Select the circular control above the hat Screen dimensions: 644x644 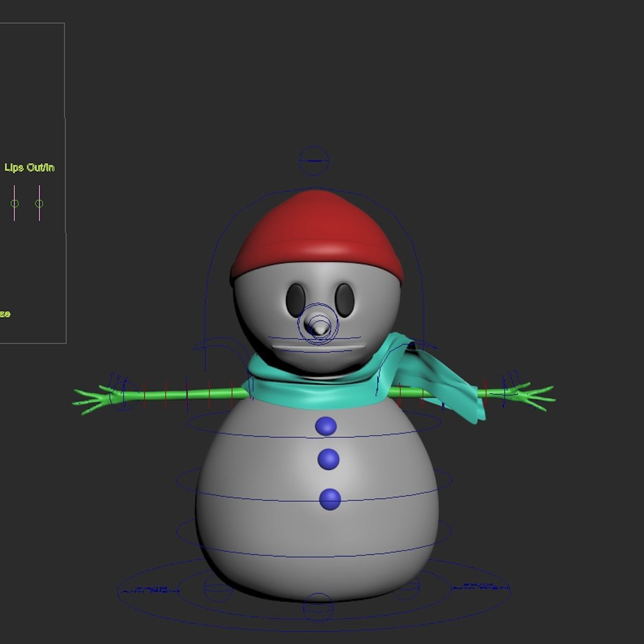point(313,160)
